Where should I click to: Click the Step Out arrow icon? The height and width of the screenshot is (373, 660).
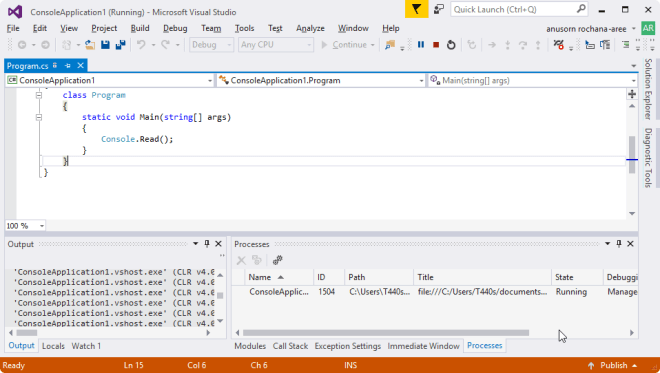point(538,45)
